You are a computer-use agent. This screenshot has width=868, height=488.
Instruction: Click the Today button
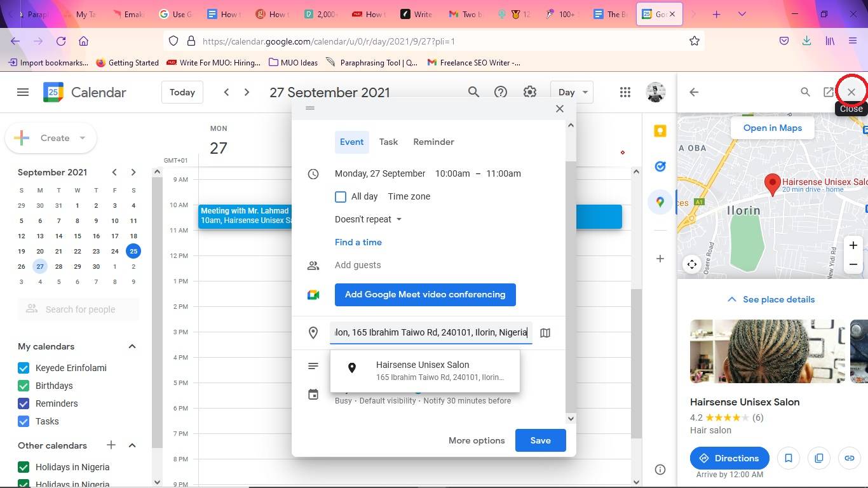click(182, 92)
